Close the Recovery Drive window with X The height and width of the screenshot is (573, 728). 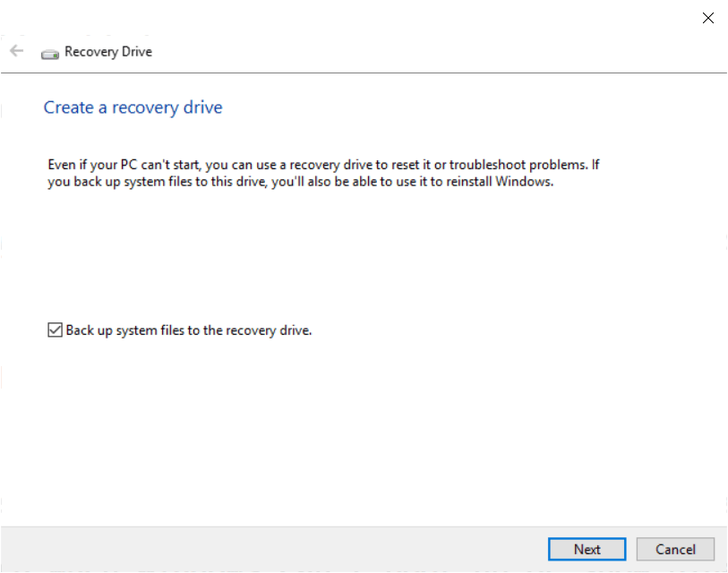707,18
